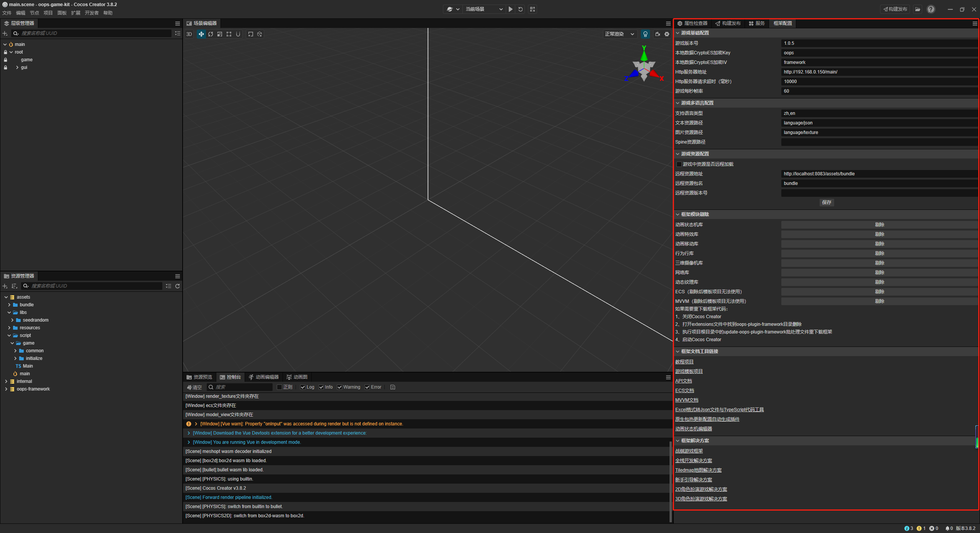
Task: Select the rotate transform tool
Action: click(x=211, y=34)
